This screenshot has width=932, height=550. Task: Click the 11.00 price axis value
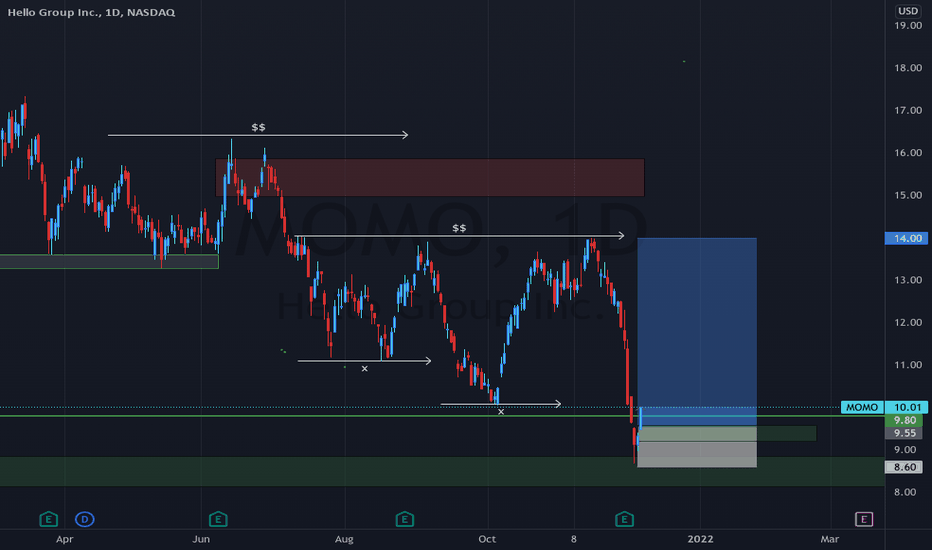[x=908, y=364]
